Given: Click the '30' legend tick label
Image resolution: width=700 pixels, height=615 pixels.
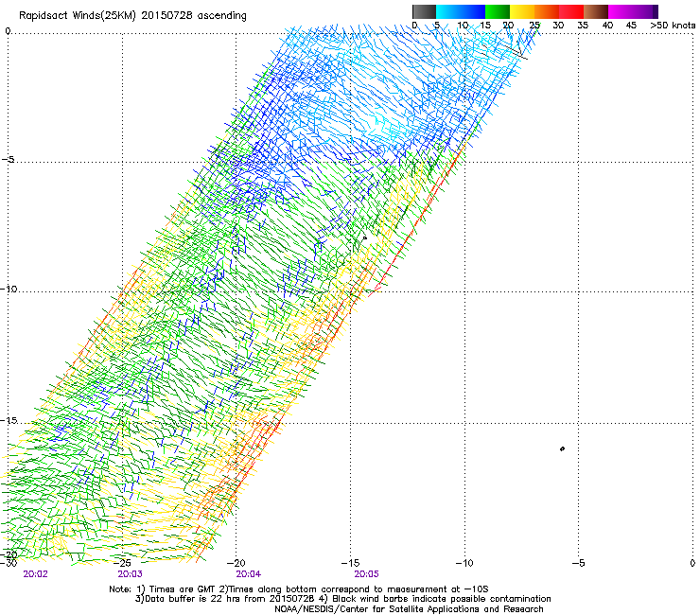Looking at the screenshot, I should click(x=558, y=26).
